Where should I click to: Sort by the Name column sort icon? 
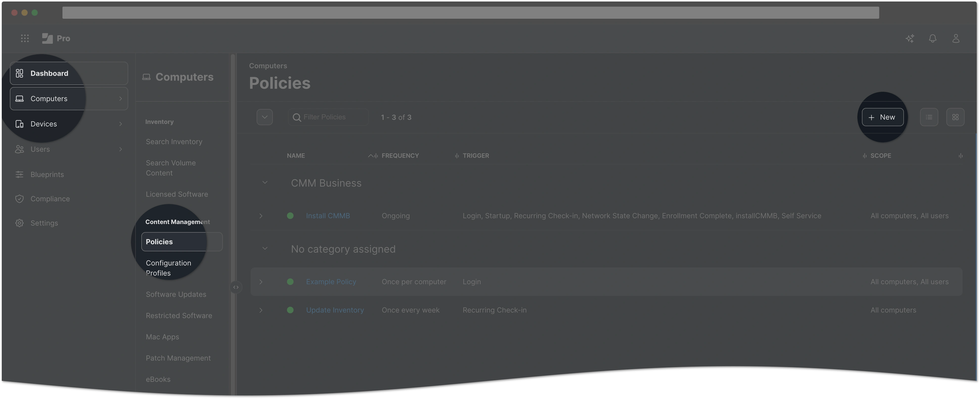click(371, 156)
